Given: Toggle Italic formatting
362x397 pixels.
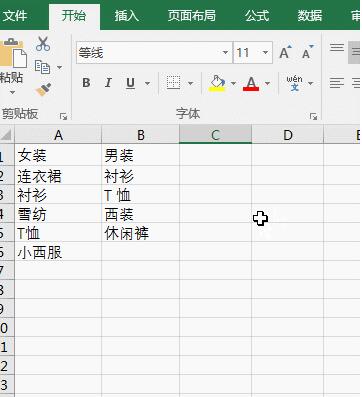Looking at the screenshot, I should [x=108, y=83].
